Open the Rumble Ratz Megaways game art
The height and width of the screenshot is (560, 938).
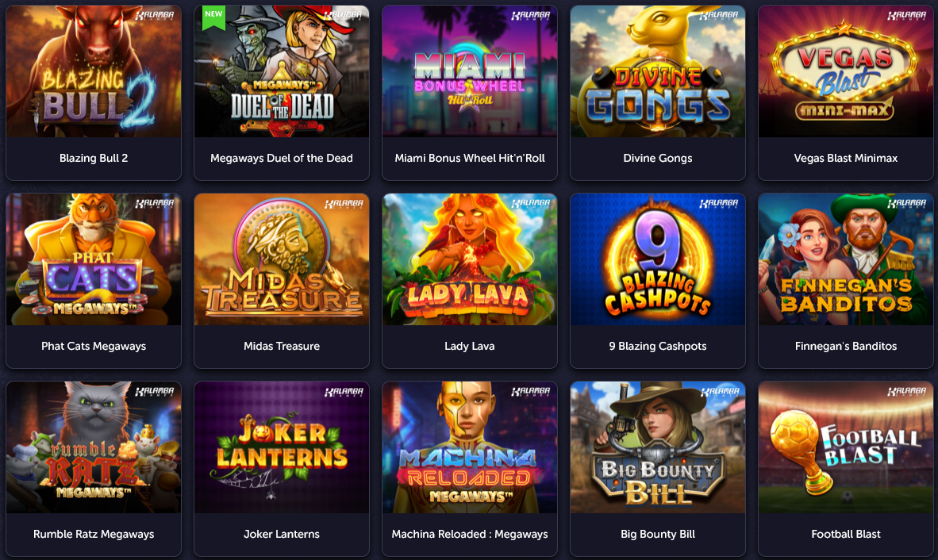[94, 447]
